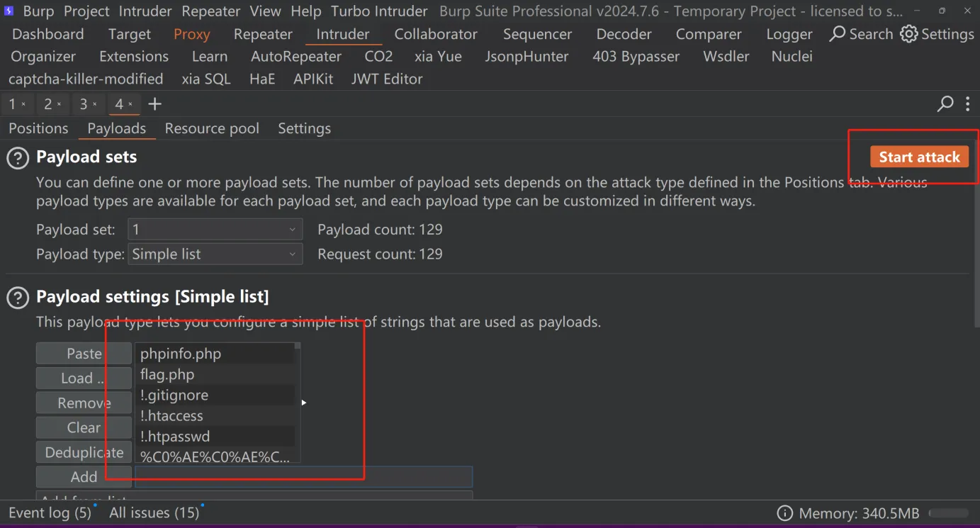Switch to the Collaborator tab
Image resolution: width=980 pixels, height=528 pixels.
436,34
